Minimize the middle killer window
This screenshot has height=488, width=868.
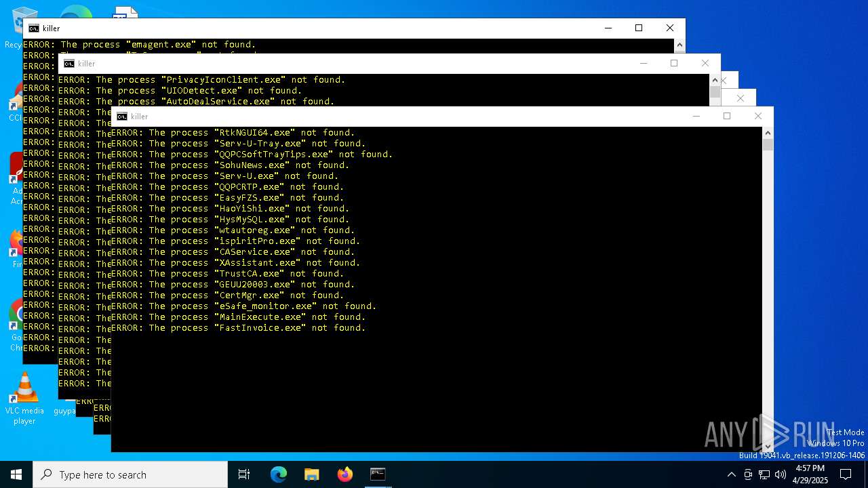[644, 63]
